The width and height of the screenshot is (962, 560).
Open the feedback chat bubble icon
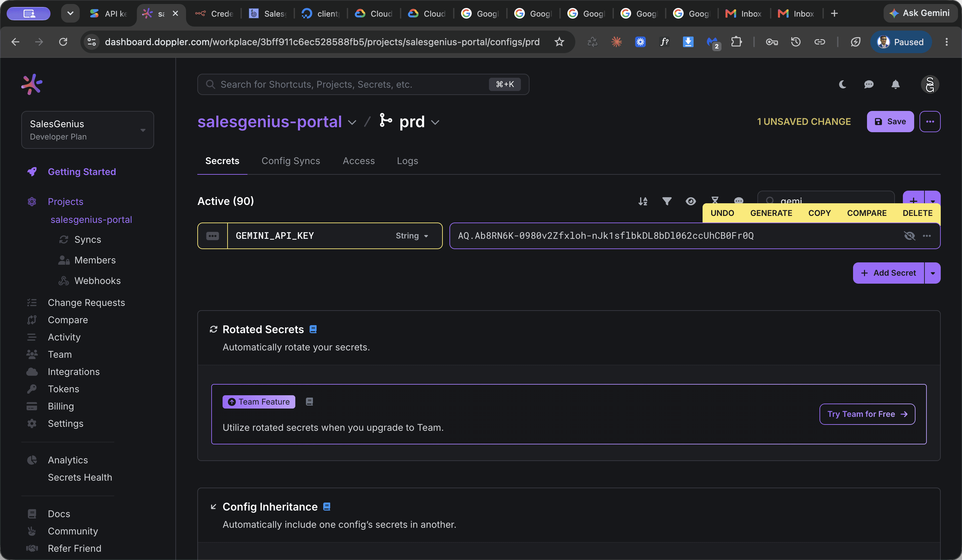coord(869,84)
